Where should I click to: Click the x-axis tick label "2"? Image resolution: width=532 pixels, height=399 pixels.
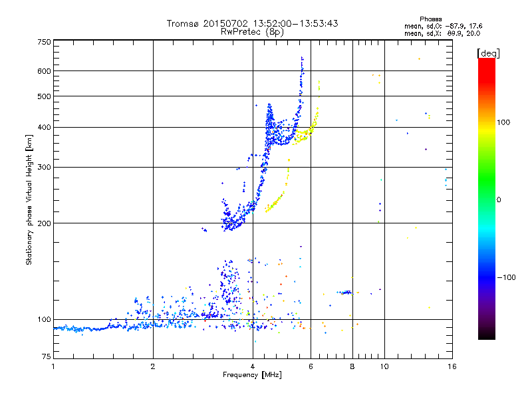pyautogui.click(x=153, y=366)
